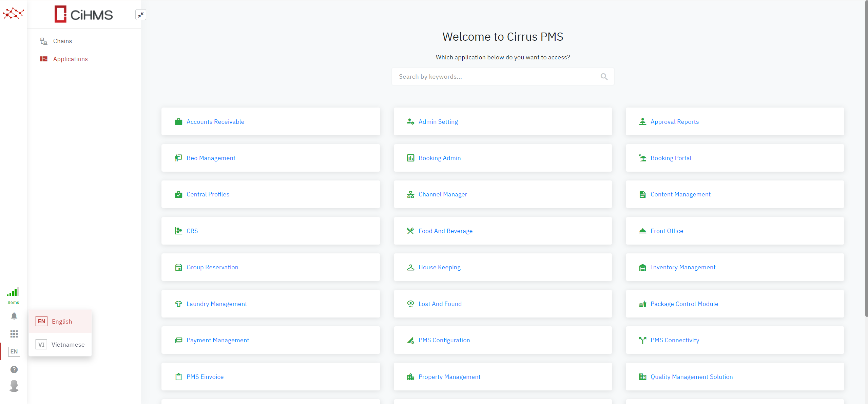Image resolution: width=868 pixels, height=404 pixels.
Task: Open Chains in the sidebar
Action: (x=62, y=41)
